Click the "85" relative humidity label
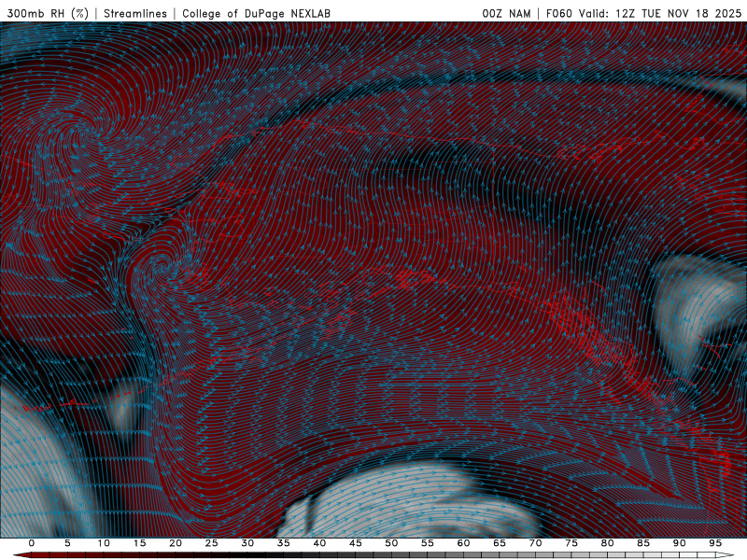 click(643, 543)
